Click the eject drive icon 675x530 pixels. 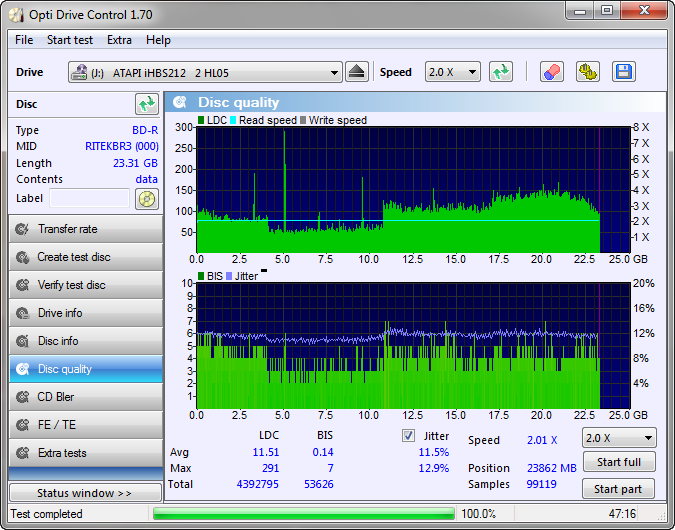[x=356, y=72]
